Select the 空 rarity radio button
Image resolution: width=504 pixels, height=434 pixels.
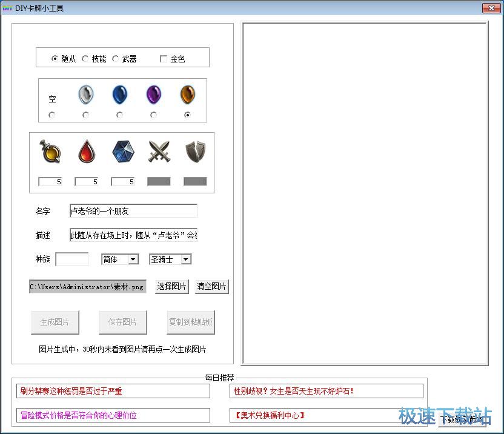tap(52, 115)
